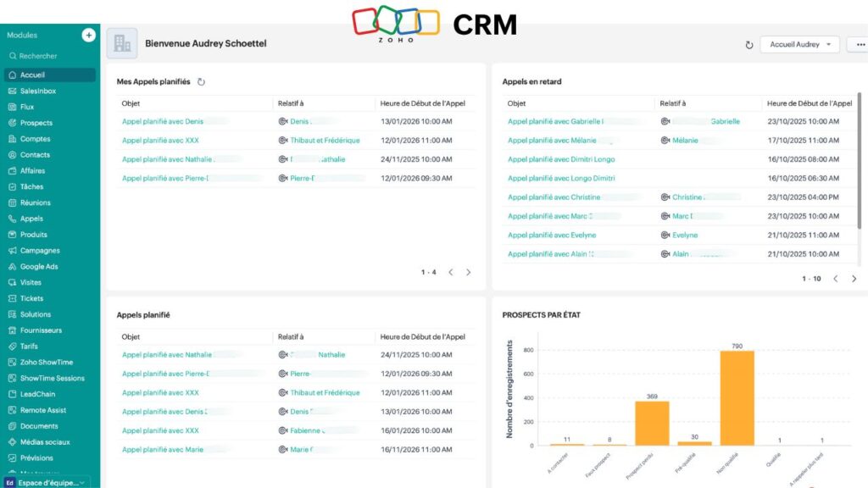Click the Prévisions sidebar icon
This screenshot has height=488, width=868.
(12, 458)
